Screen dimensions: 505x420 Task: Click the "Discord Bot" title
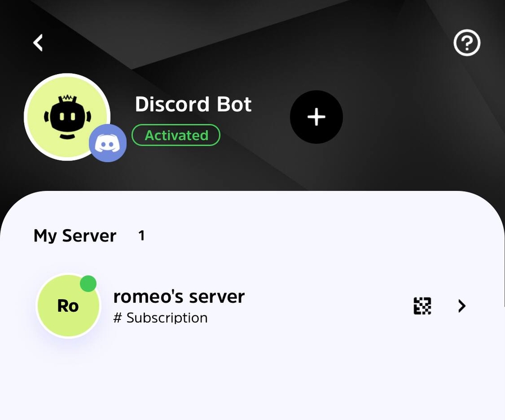[193, 104]
